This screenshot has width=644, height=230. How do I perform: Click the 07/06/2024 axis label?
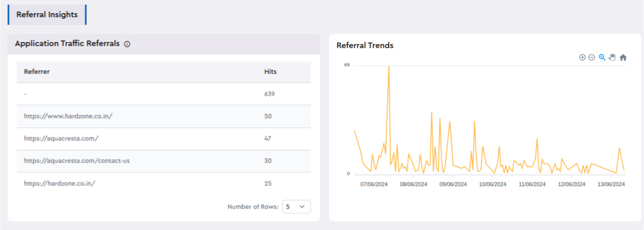(374, 184)
